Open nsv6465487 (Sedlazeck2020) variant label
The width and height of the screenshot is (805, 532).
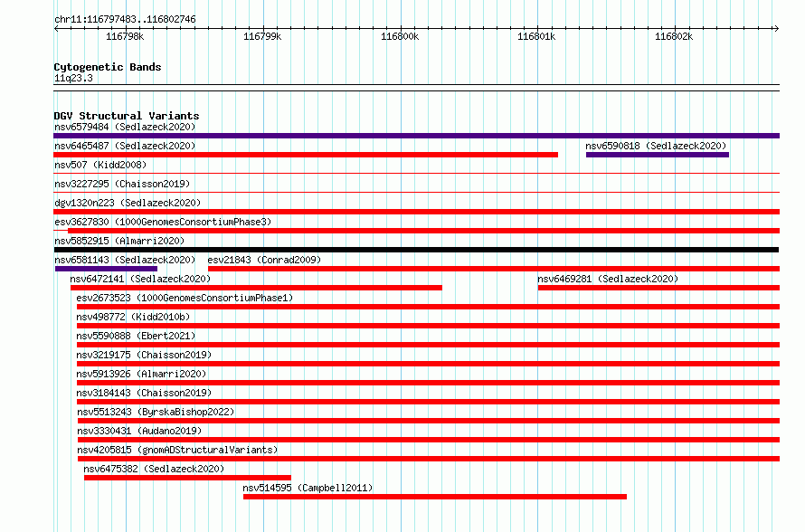[125, 146]
